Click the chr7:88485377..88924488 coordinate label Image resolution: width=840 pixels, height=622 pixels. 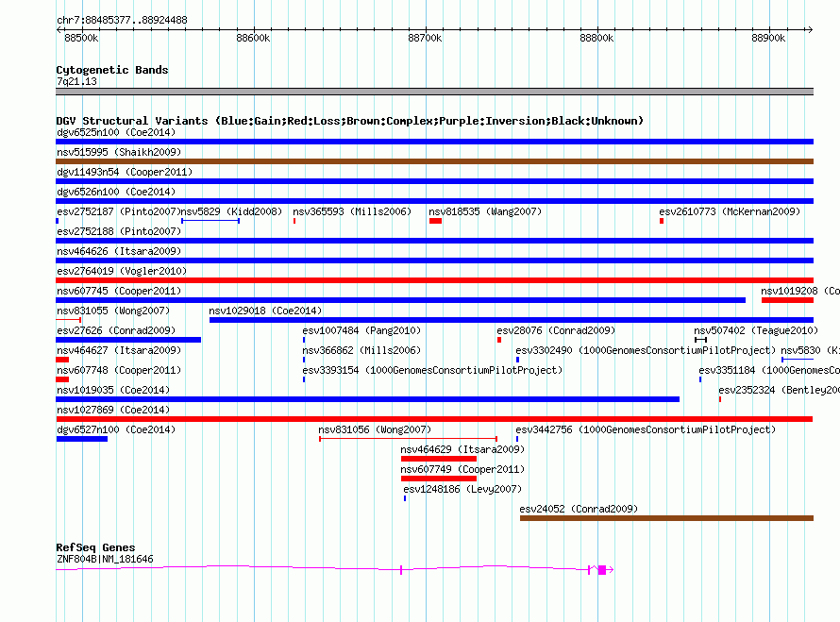(x=122, y=21)
